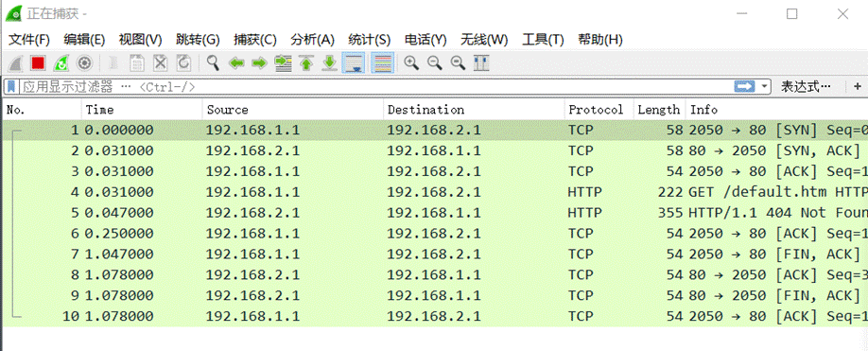The image size is (868, 351).
Task: Click HTTP protocol cell of packet 4
Action: 584,192
